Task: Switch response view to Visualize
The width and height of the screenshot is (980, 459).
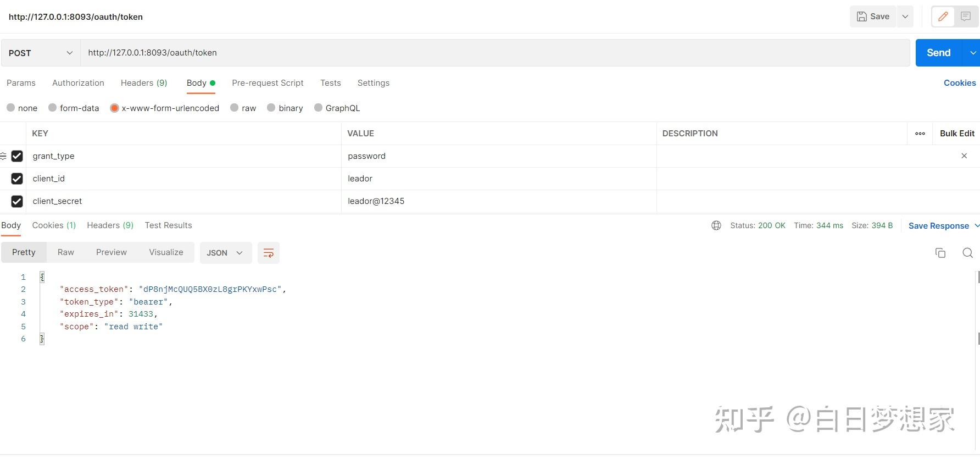Action: coord(166,252)
